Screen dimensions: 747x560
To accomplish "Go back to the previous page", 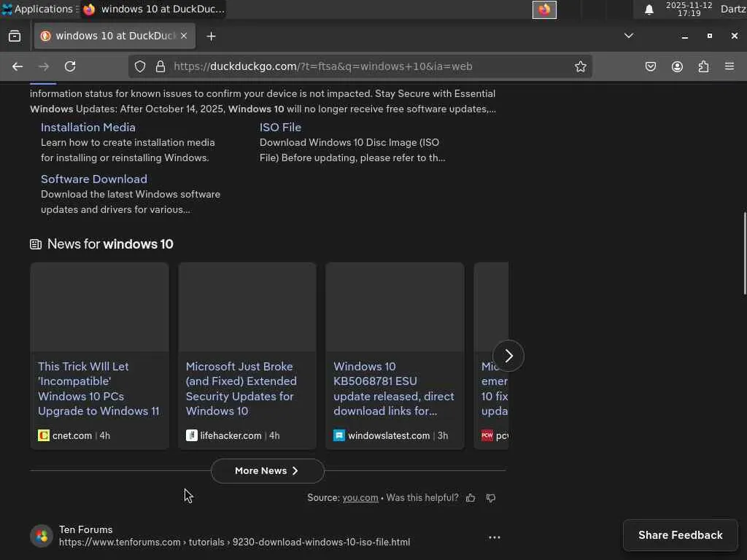I will point(18,66).
